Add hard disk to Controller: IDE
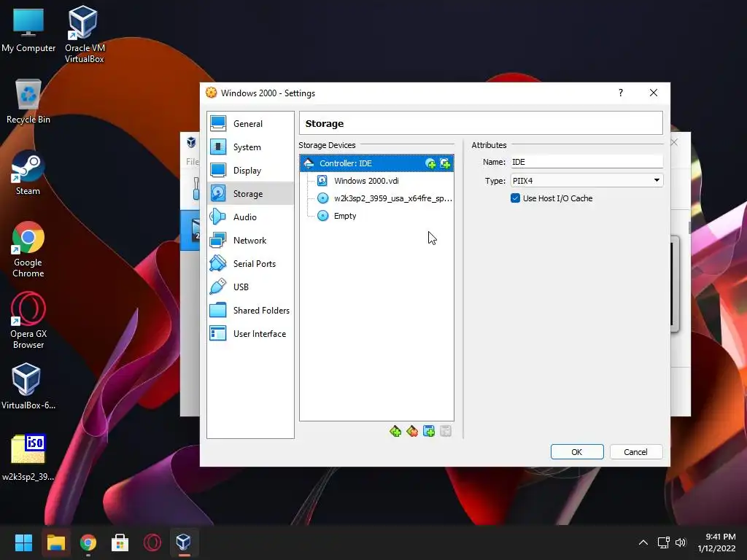Image resolution: width=747 pixels, height=560 pixels. 445,164
